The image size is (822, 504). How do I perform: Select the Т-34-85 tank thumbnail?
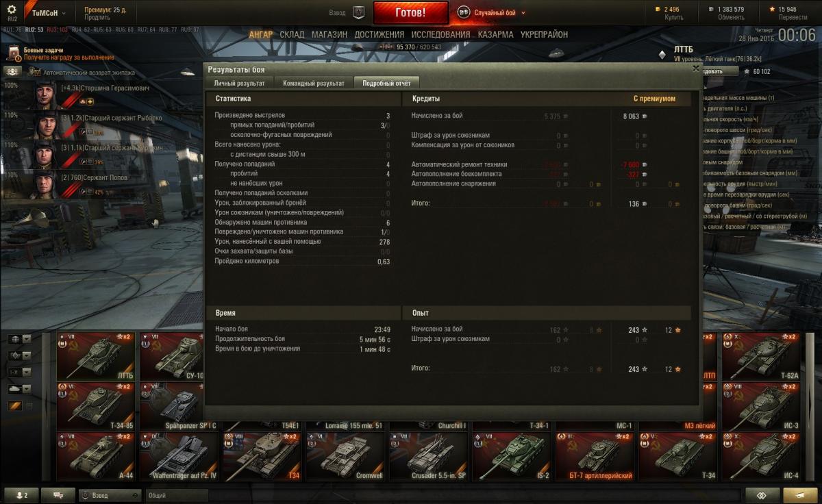click(96, 406)
